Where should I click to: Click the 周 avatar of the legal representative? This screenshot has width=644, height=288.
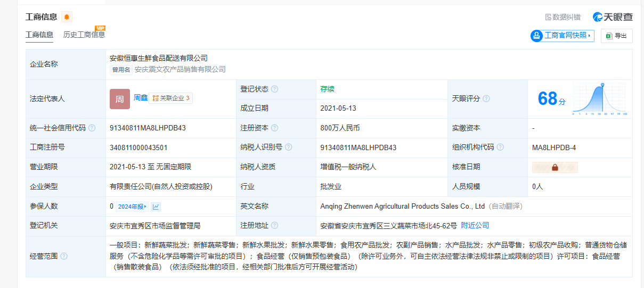pos(120,98)
